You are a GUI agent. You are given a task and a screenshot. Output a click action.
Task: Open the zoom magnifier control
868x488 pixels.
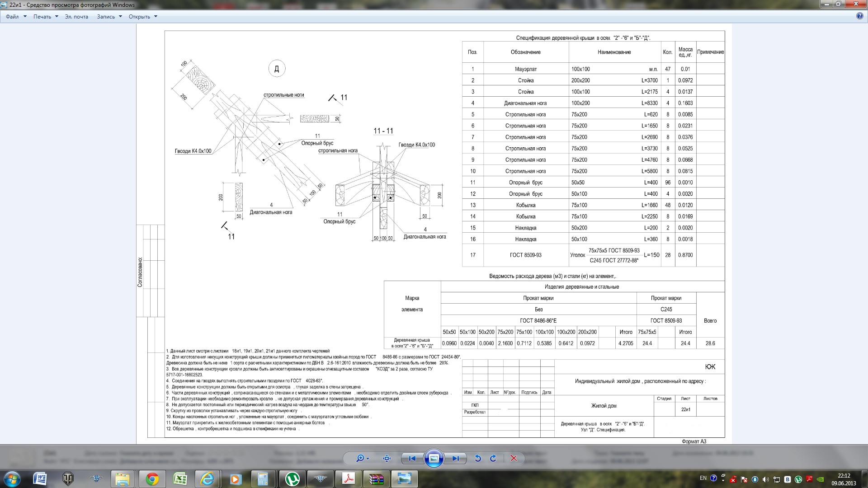click(363, 458)
